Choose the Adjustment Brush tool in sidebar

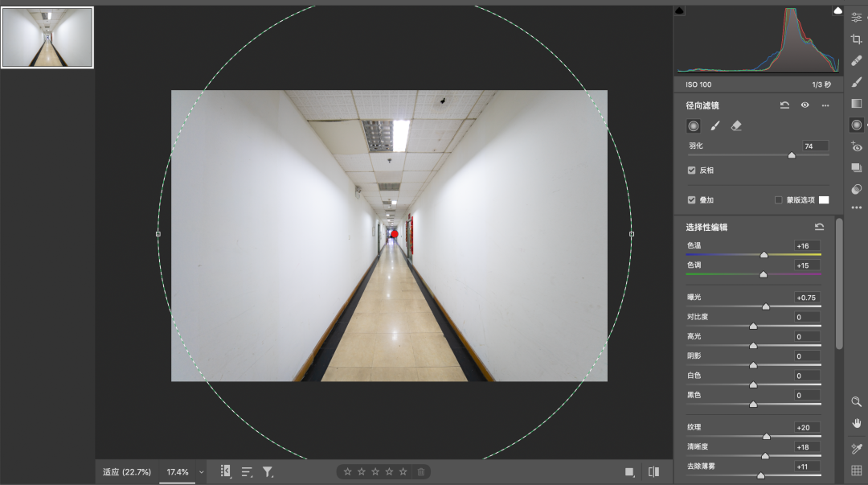(x=857, y=82)
